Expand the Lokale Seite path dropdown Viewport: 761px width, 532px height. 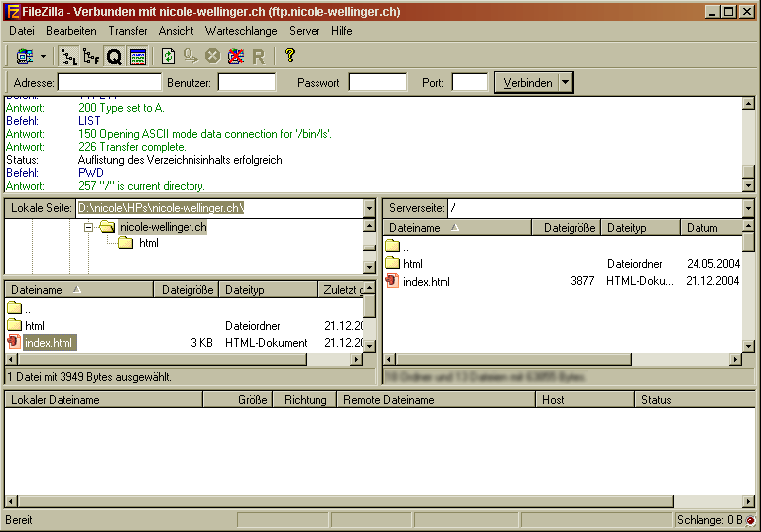(x=369, y=208)
